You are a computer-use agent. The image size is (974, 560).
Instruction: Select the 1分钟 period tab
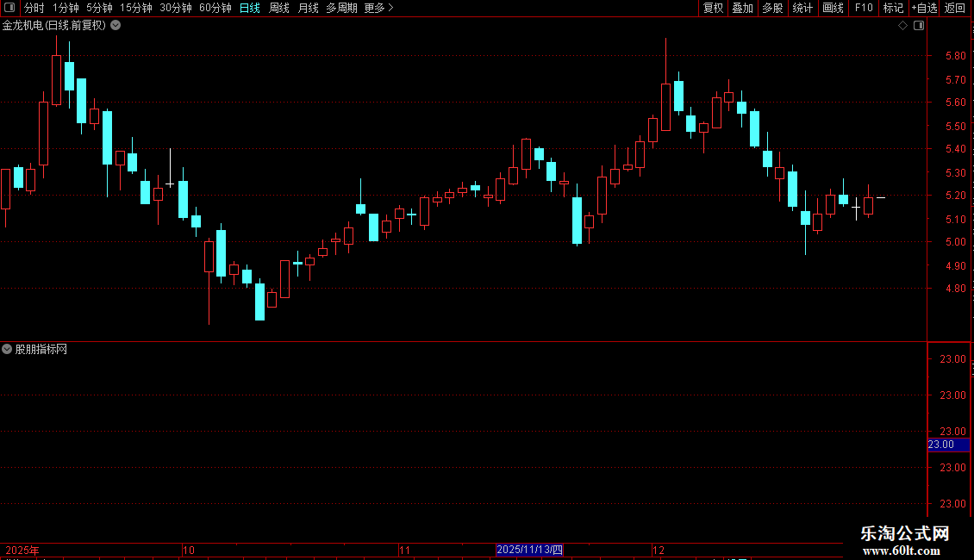pyautogui.click(x=66, y=8)
